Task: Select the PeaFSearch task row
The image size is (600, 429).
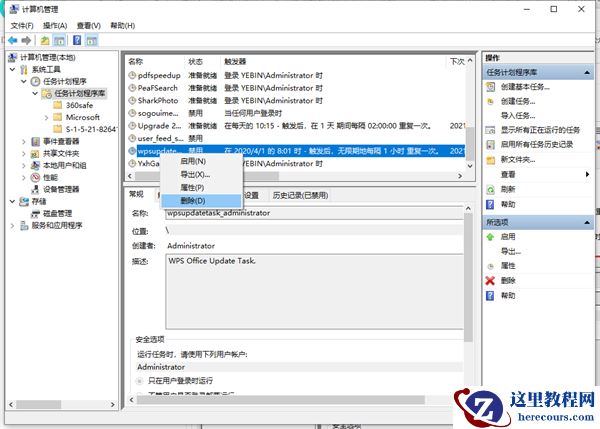Action: tap(297, 88)
